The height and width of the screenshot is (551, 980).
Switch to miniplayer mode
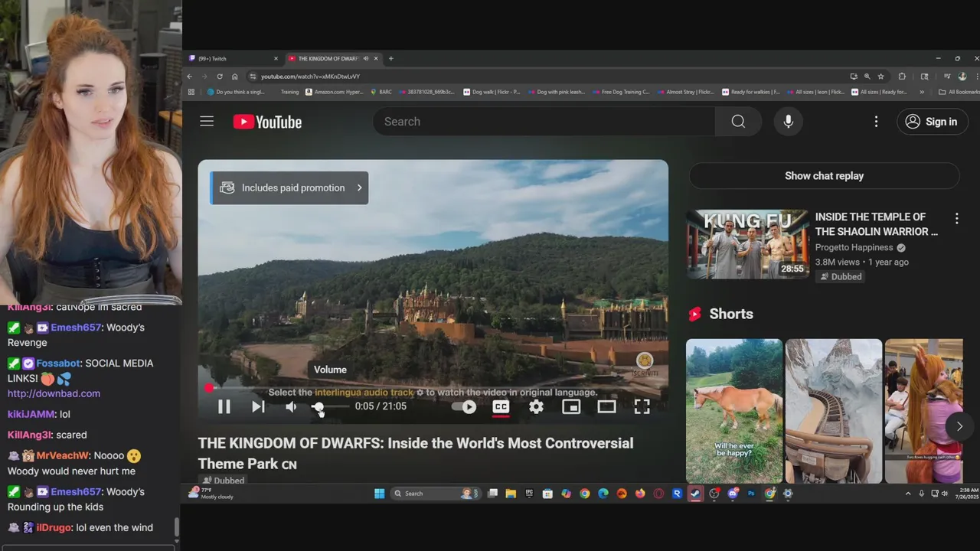[571, 407]
